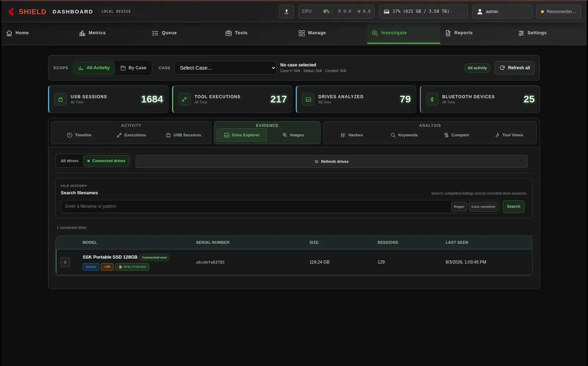Image resolution: width=588 pixels, height=366 pixels.
Task: Click the LOCAL DEVICE badge
Action: [x=116, y=12]
